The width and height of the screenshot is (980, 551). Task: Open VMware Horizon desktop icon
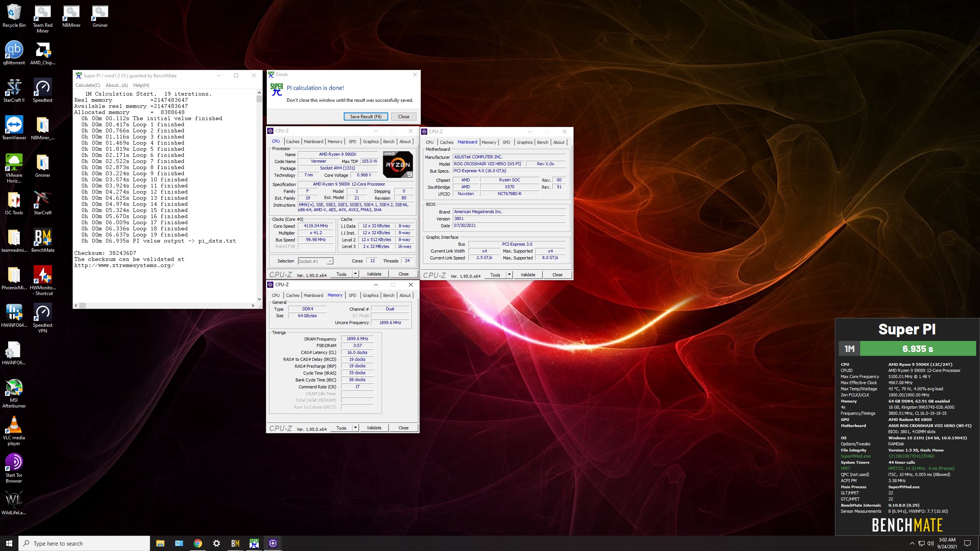(14, 168)
